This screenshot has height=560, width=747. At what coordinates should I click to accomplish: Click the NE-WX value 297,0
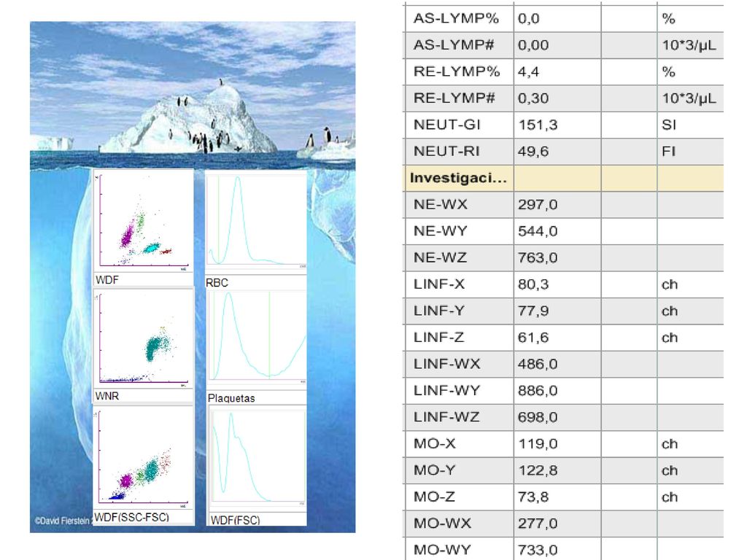[x=538, y=205]
